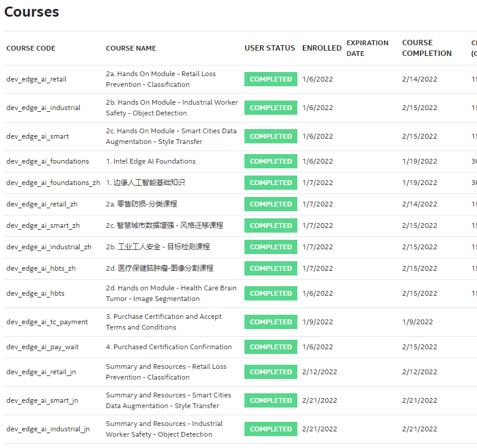Sort the table by USER STATUS column
Viewport: 477px width, 448px height.
(x=269, y=48)
